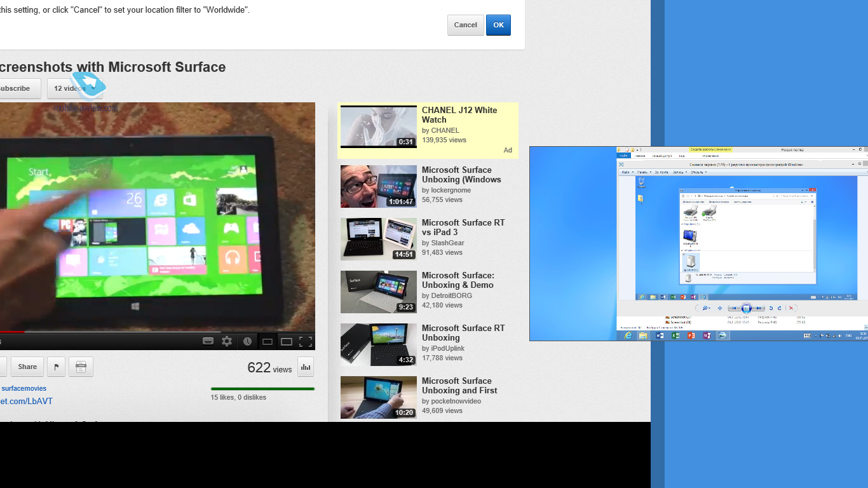
Task: Open the LbAVT short link
Action: 26,401
